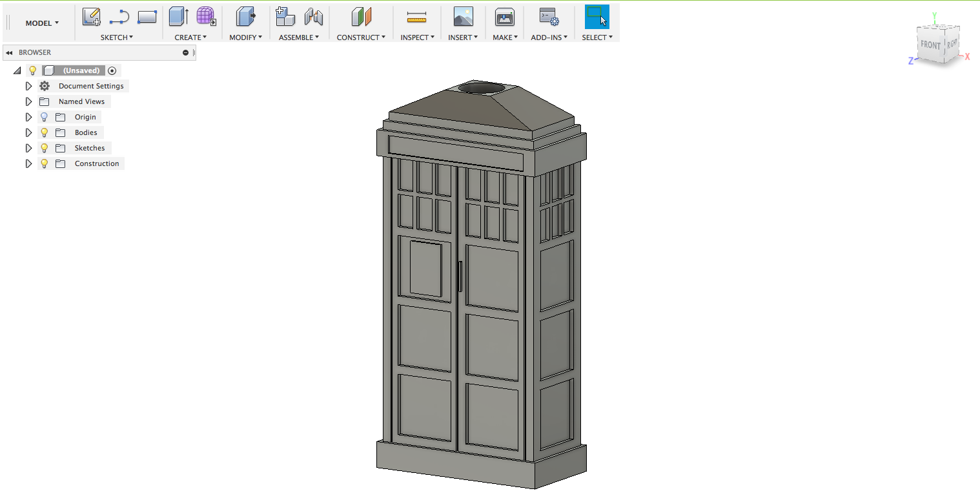Select the Origin label in browser
This screenshot has height=502, width=980.
click(x=85, y=117)
